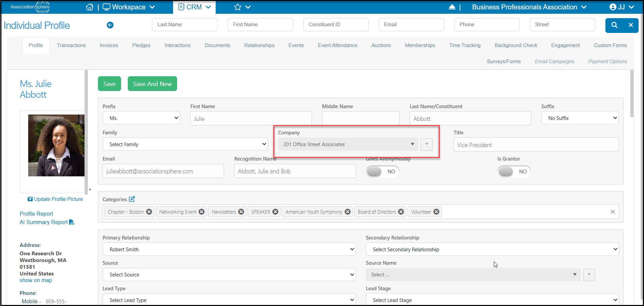Expand the Select Source dropdown
The image size is (644, 306).
[229, 274]
